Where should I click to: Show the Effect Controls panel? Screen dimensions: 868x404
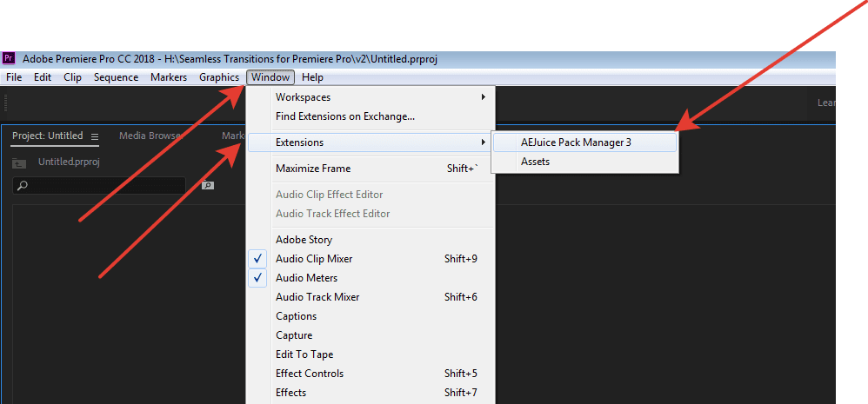(371, 374)
